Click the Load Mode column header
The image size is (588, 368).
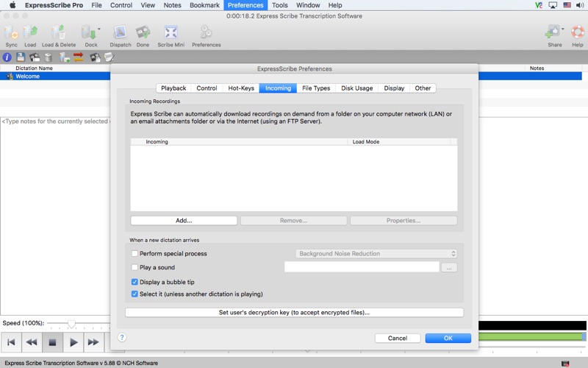(x=399, y=141)
